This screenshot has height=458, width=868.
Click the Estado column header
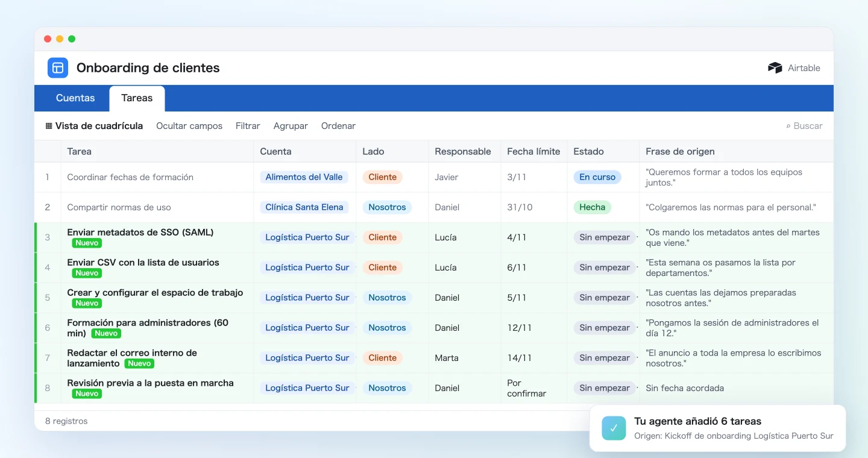click(603, 151)
